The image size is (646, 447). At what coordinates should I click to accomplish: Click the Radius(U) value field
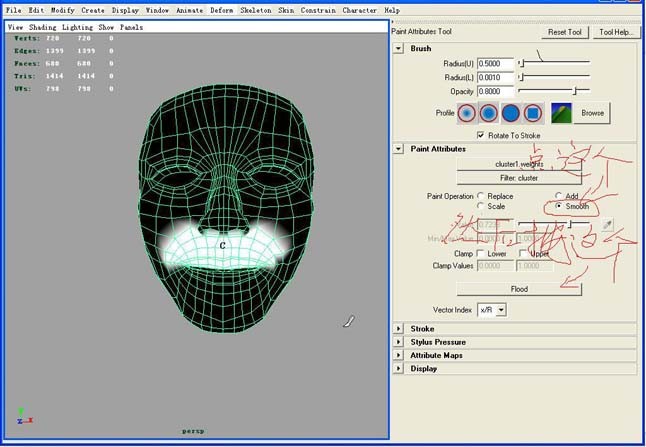(496, 63)
